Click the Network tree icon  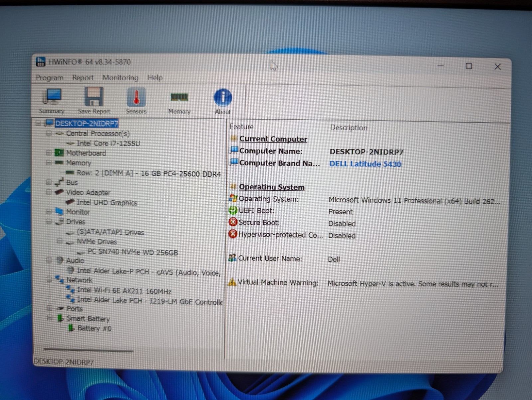[x=60, y=279]
